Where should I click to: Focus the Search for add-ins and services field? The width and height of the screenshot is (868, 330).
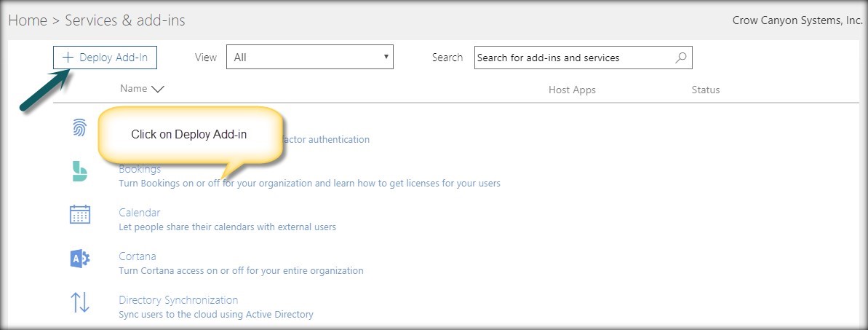click(x=573, y=58)
